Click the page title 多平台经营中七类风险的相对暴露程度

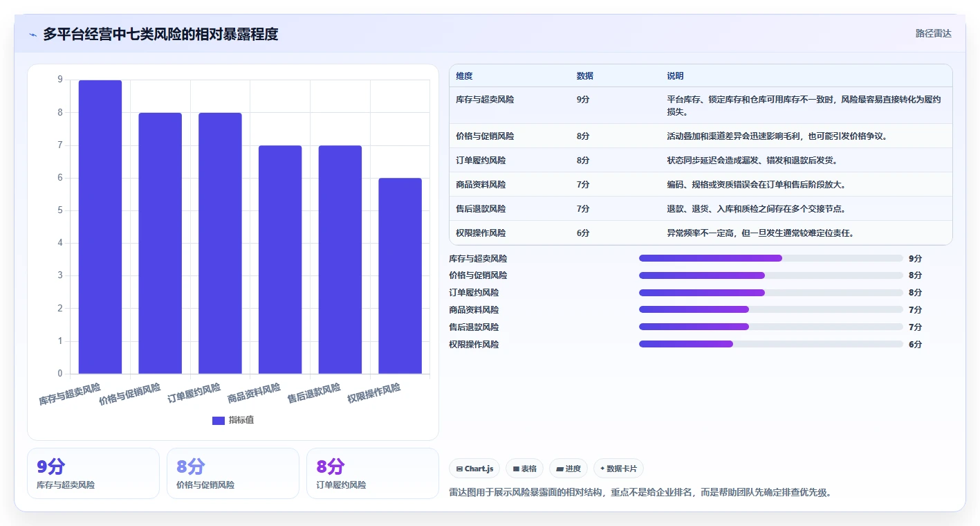pyautogui.click(x=160, y=34)
